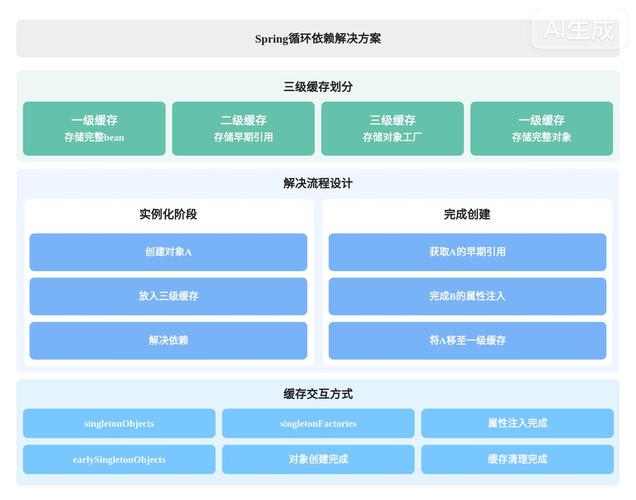Click the 获取A的早期引用 step
Screen dimensions: 636x500
pos(468,252)
